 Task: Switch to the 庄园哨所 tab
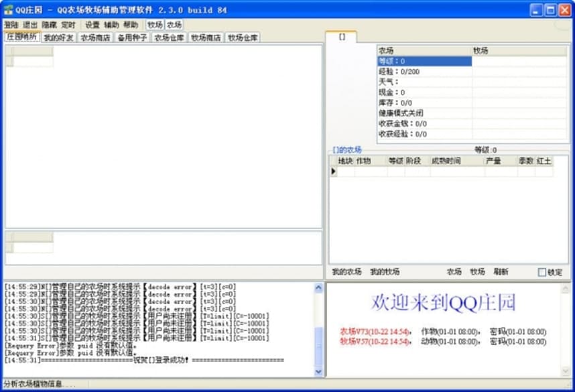coord(21,38)
